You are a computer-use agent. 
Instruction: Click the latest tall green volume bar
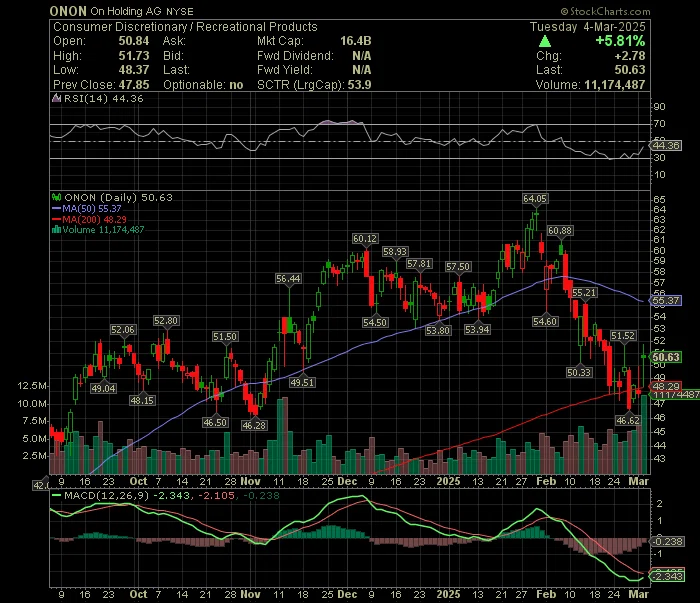click(644, 434)
